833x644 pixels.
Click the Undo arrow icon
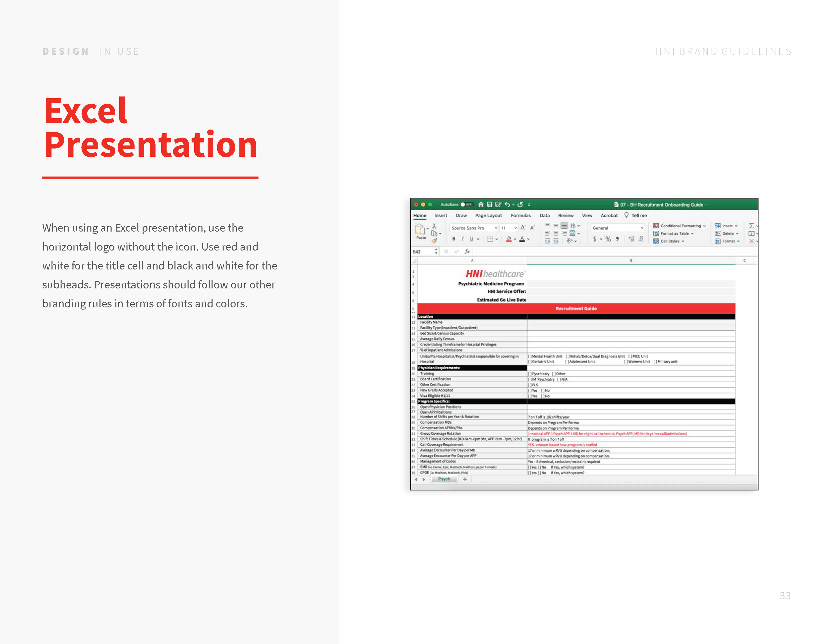tap(507, 204)
